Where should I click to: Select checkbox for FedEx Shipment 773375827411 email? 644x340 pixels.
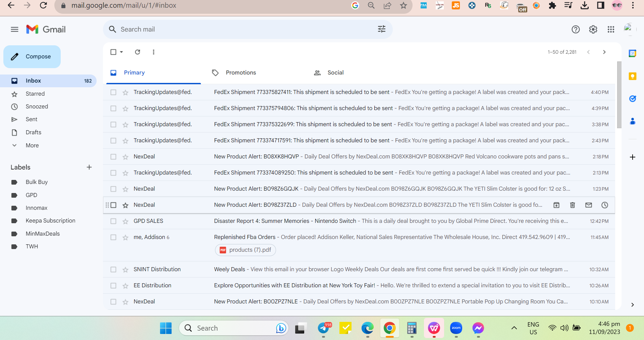(113, 92)
